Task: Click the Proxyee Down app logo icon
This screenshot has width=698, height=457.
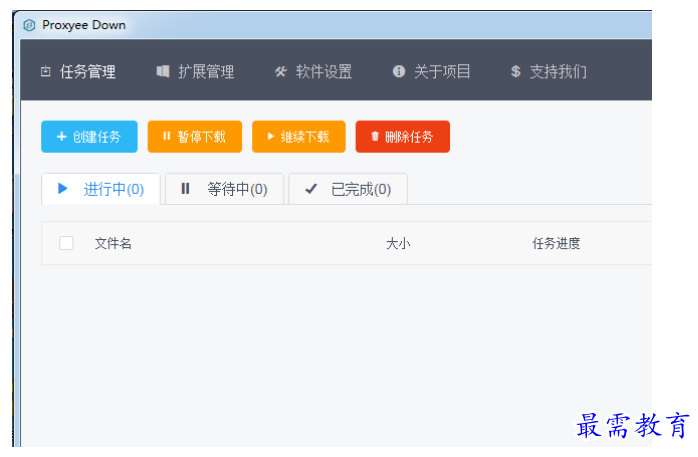Action: click(29, 25)
